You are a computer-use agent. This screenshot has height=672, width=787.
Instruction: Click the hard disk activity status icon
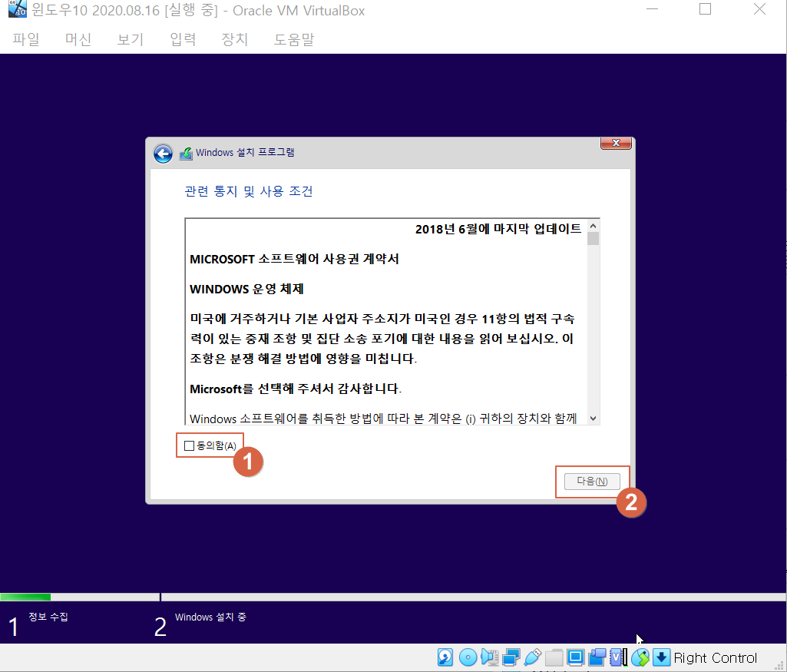[x=445, y=657]
